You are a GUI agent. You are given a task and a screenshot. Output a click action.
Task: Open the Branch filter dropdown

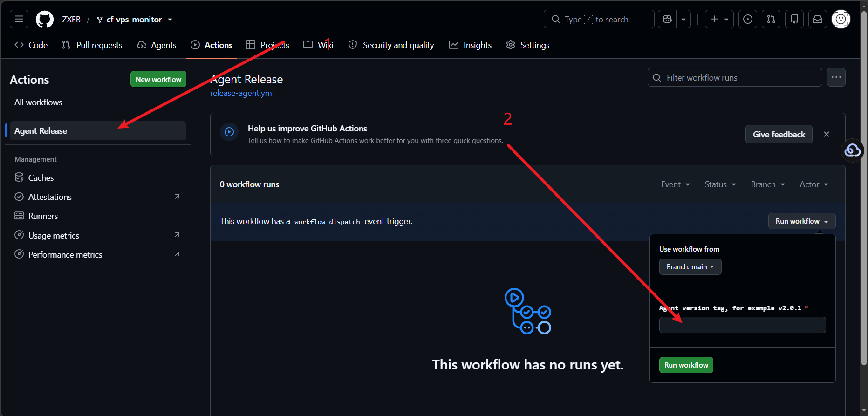(768, 184)
